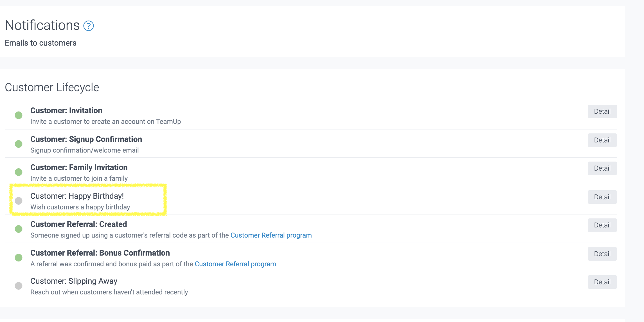This screenshot has width=644, height=322.
Task: Click grey status dot for Happy Birthday
Action: pyautogui.click(x=19, y=201)
